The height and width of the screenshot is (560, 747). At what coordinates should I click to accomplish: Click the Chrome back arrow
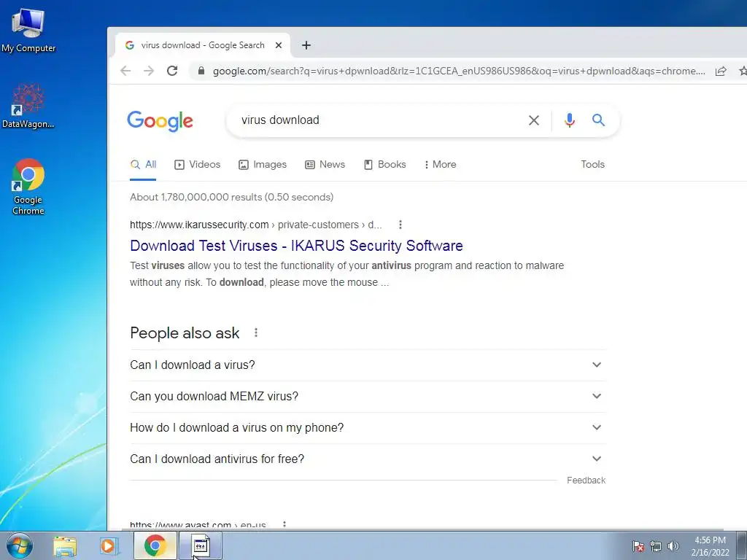(125, 71)
